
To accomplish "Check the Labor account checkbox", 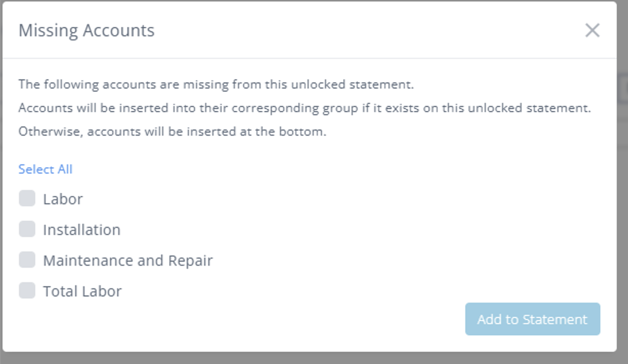I will click(27, 199).
